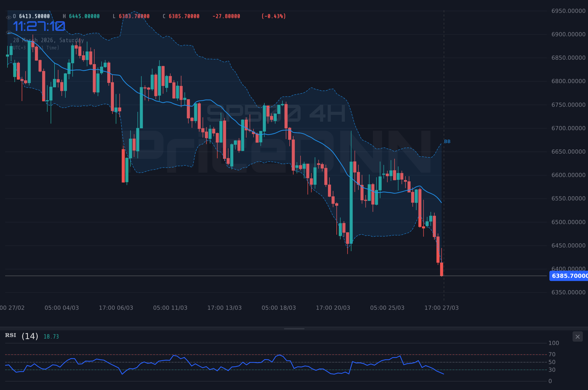Select the 28 March 2026 date label
Image resolution: width=588 pixels, height=390 pixels.
tap(48, 40)
